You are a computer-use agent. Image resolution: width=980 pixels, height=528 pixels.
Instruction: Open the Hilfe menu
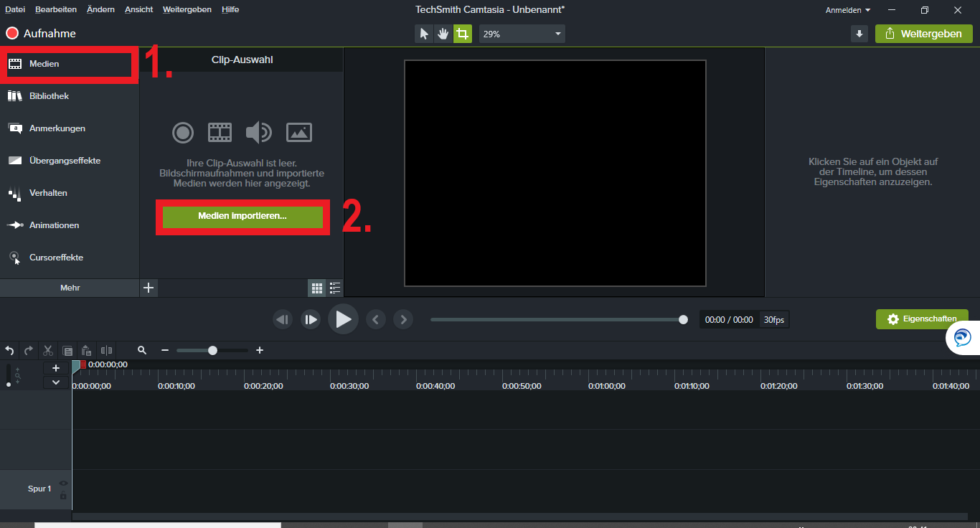230,9
